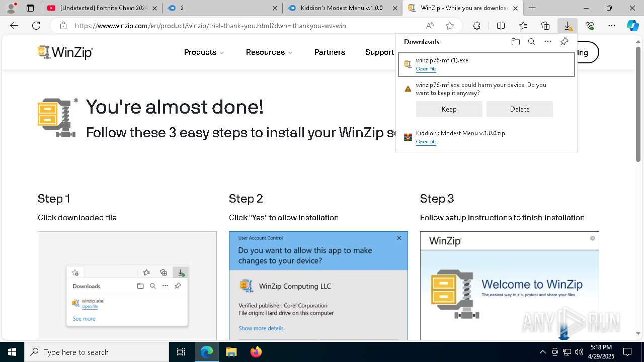Image resolution: width=644 pixels, height=362 pixels.
Task: Show hidden tray icons
Action: (x=542, y=352)
